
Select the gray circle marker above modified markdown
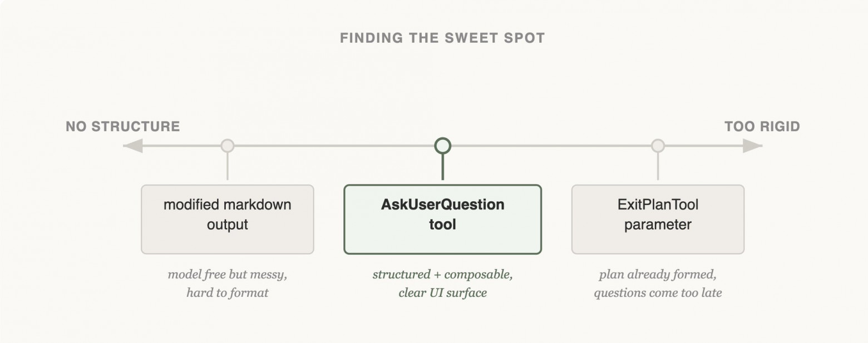[228, 146]
